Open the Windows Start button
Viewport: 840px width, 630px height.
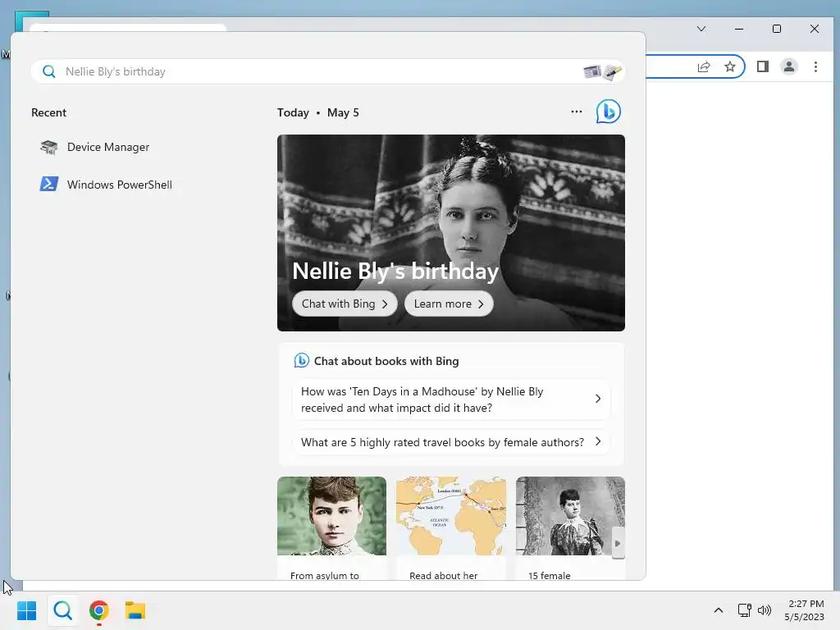tap(26, 610)
